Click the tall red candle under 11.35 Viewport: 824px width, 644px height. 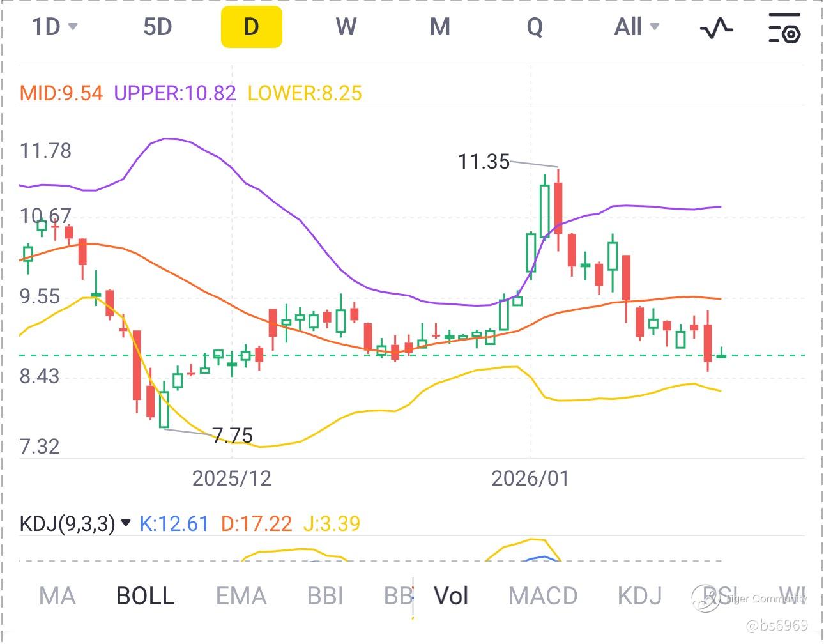[x=558, y=208]
